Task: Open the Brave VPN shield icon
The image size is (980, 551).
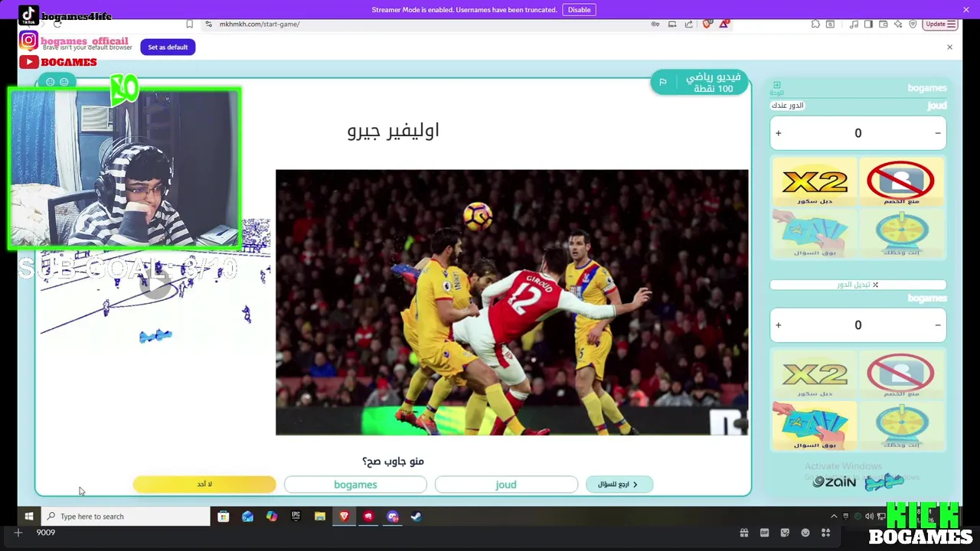Action: pyautogui.click(x=913, y=24)
